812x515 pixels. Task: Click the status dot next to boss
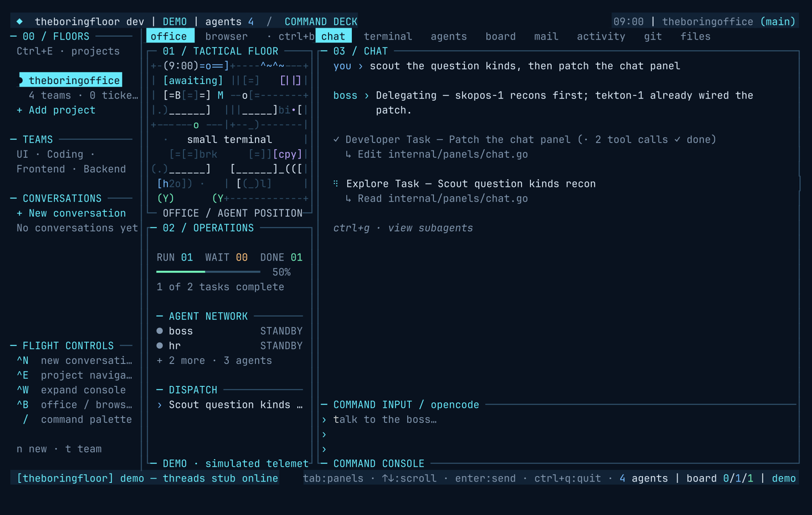pyautogui.click(x=159, y=331)
